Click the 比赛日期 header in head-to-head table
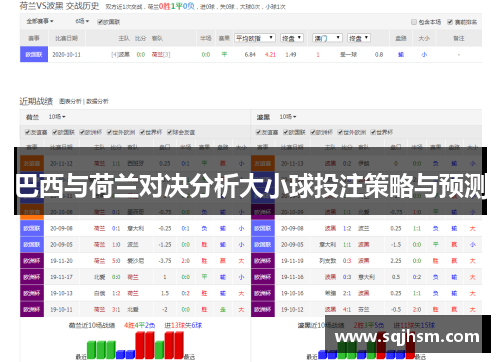The image size is (500, 362). [x=67, y=38]
